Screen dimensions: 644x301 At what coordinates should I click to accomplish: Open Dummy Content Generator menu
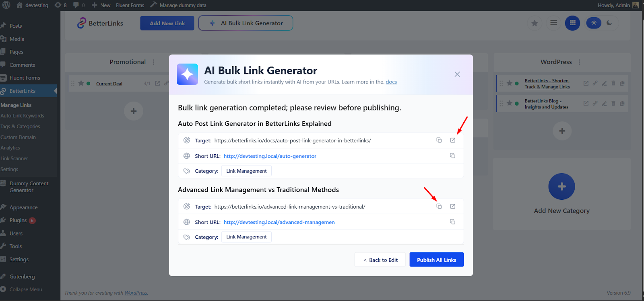pyautogui.click(x=28, y=187)
